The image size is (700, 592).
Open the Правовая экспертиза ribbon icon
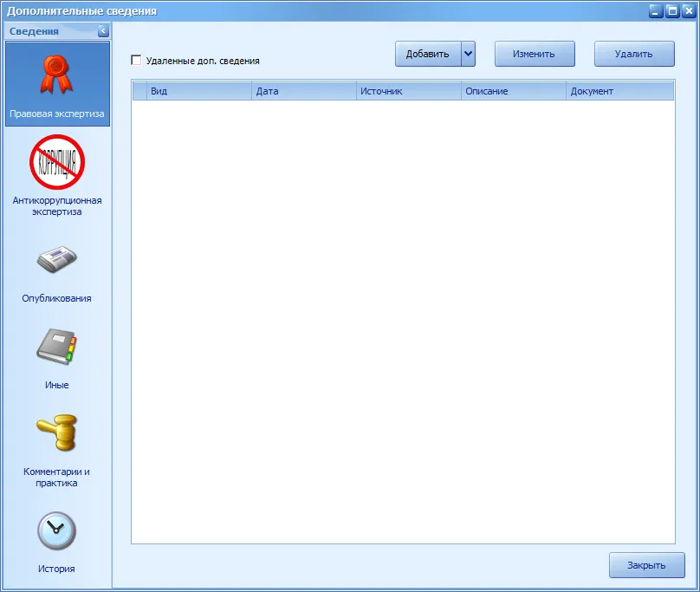click(x=56, y=75)
